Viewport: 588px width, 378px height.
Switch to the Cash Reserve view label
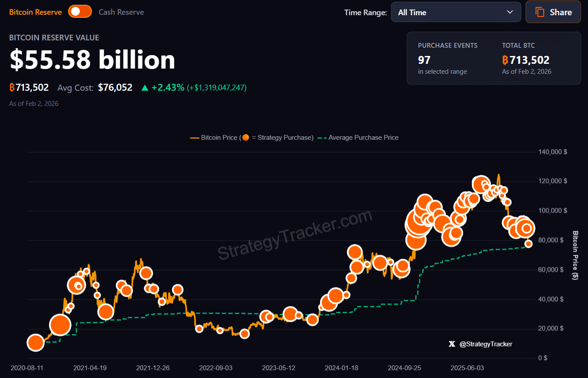[121, 12]
